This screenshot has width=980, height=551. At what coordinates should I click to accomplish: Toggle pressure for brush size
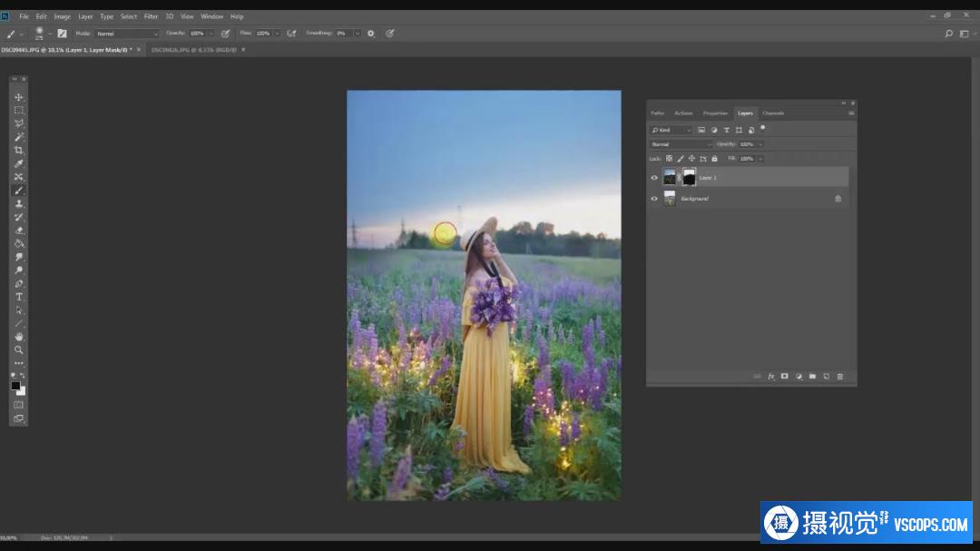tap(390, 34)
